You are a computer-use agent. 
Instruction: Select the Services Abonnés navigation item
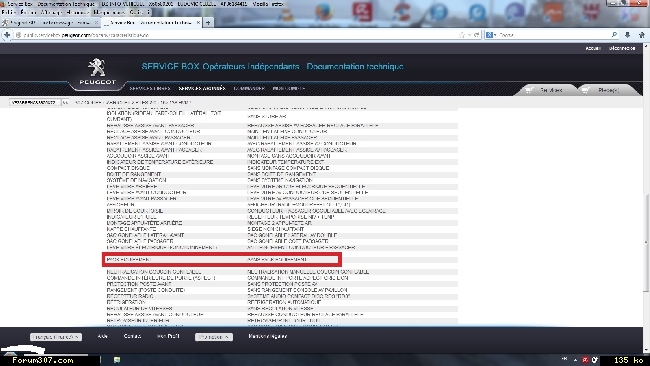(202, 88)
